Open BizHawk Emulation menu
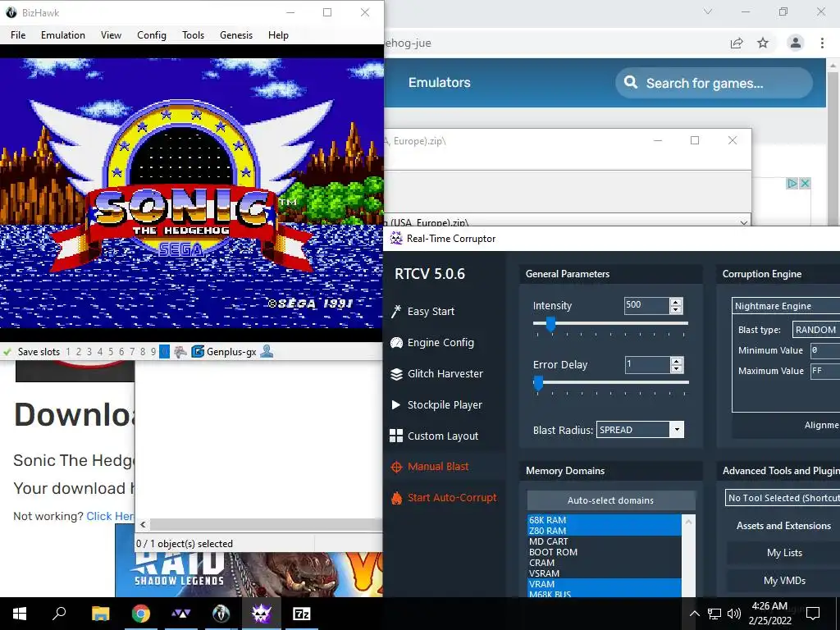This screenshot has width=840, height=630. click(62, 34)
